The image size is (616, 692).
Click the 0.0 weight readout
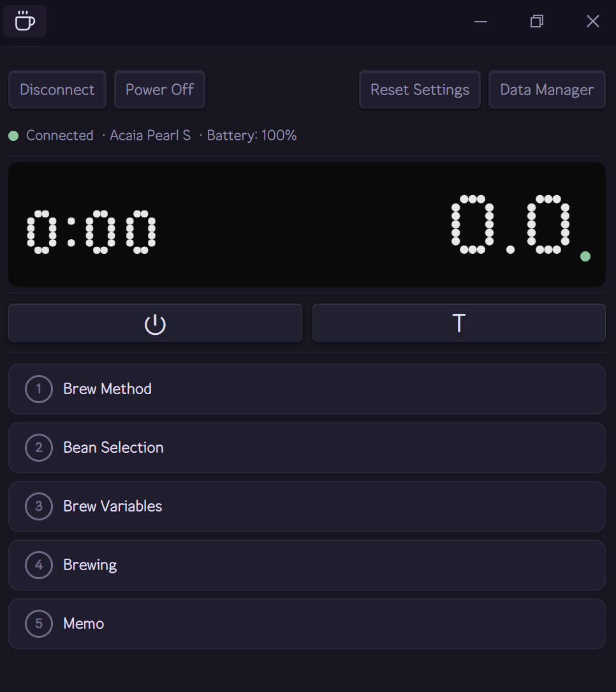[511, 225]
